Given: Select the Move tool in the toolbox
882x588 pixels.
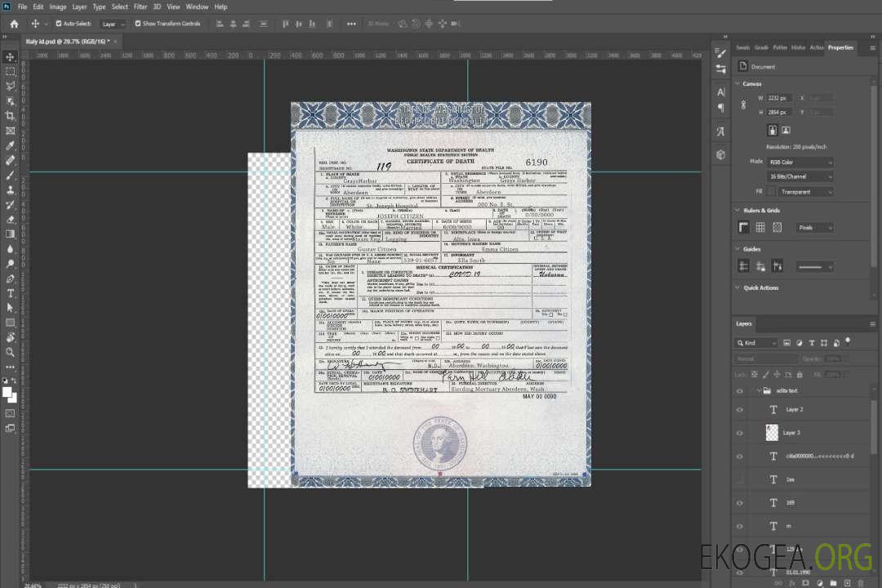Looking at the screenshot, I should (10, 57).
